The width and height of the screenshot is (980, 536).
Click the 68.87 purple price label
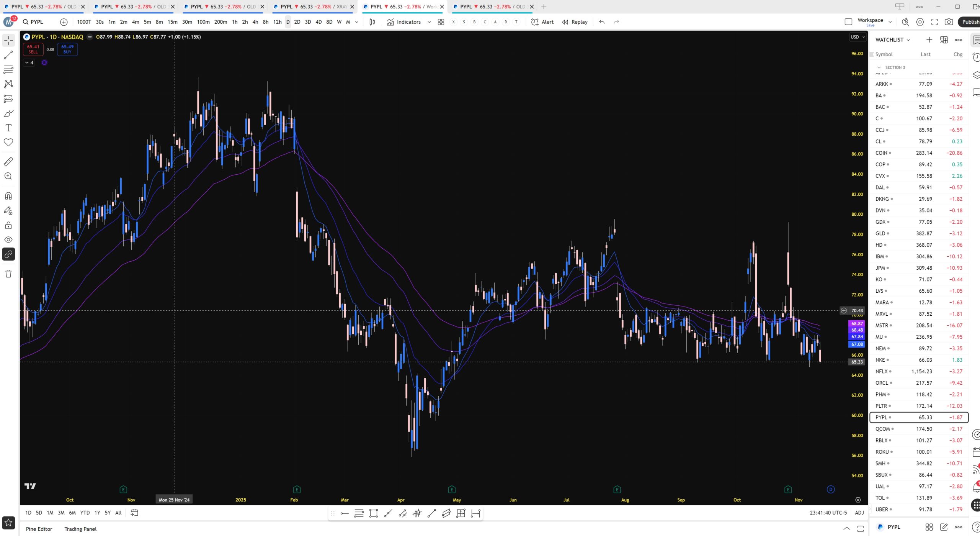coord(857,323)
